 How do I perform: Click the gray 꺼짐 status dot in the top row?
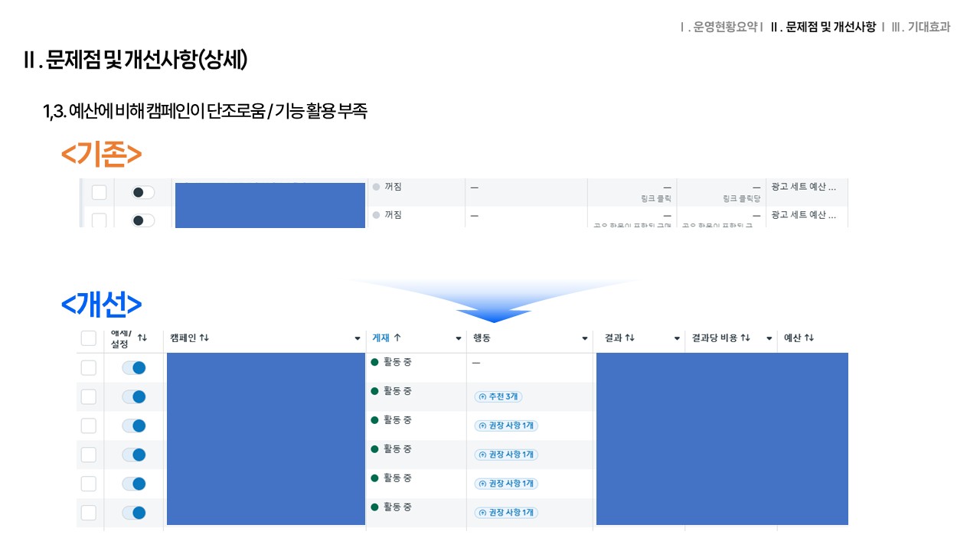376,187
